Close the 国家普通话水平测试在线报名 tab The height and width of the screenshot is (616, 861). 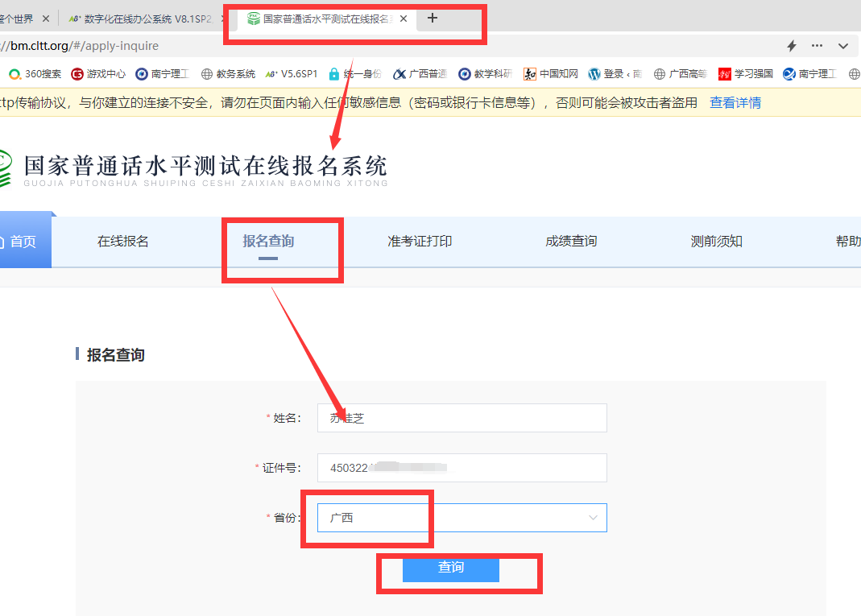(x=404, y=19)
